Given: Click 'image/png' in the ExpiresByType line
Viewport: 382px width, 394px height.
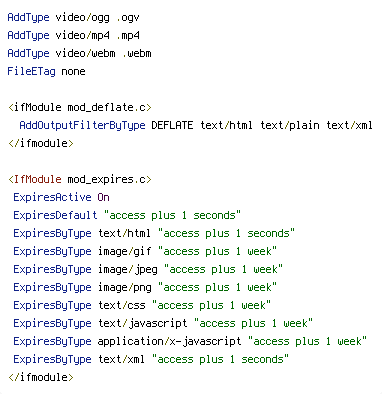Looking at the screenshot, I should [125, 287].
